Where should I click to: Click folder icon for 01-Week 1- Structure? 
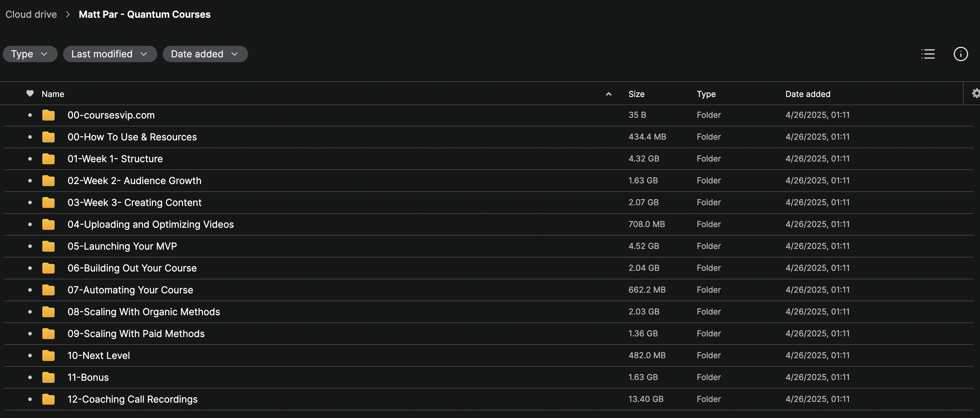[x=48, y=159]
